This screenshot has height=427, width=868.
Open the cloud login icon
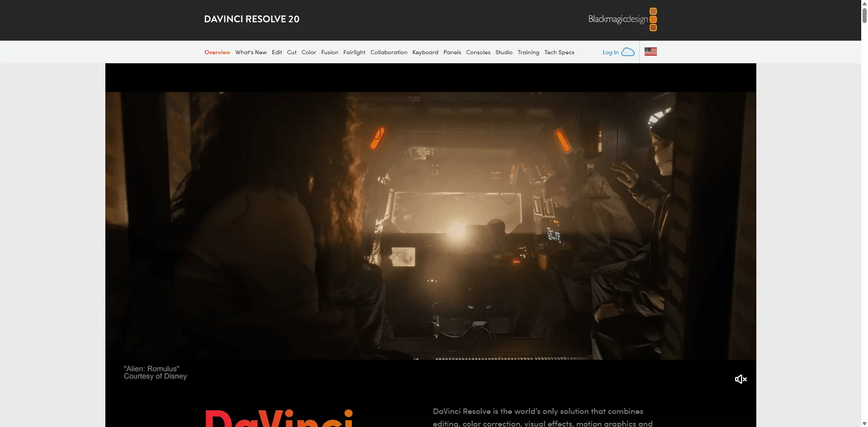pos(628,52)
